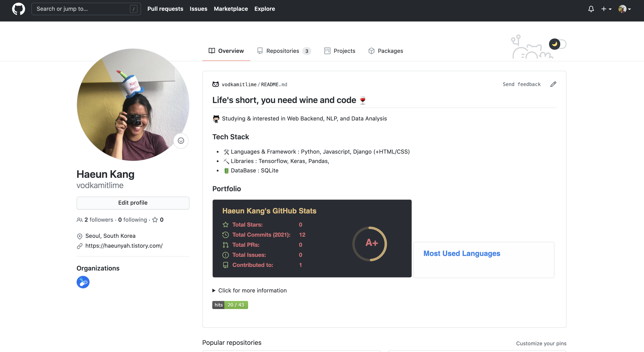This screenshot has height=352, width=644.
Task: Open the user avatar menu dropdown
Action: [624, 9]
